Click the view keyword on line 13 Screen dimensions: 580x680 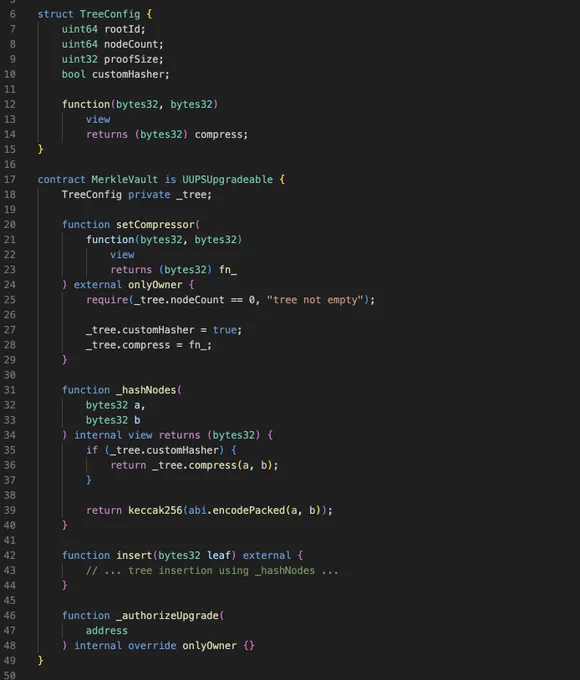point(98,120)
